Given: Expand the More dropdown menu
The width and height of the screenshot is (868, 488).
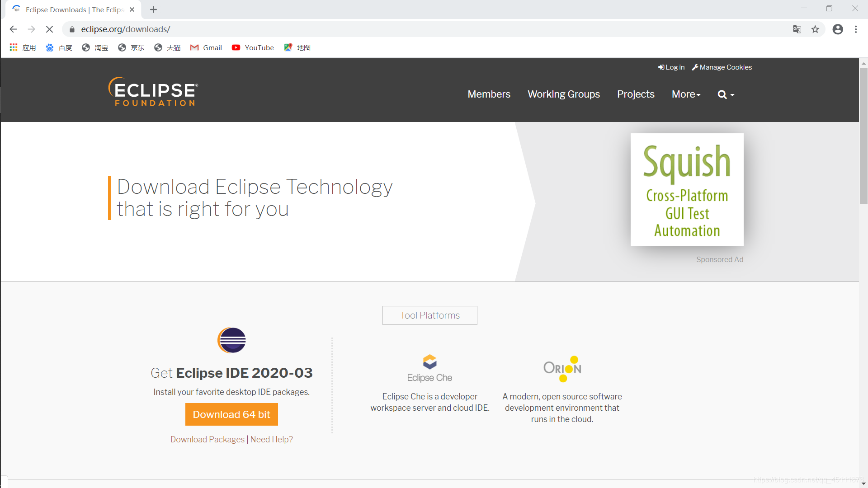Looking at the screenshot, I should (686, 94).
